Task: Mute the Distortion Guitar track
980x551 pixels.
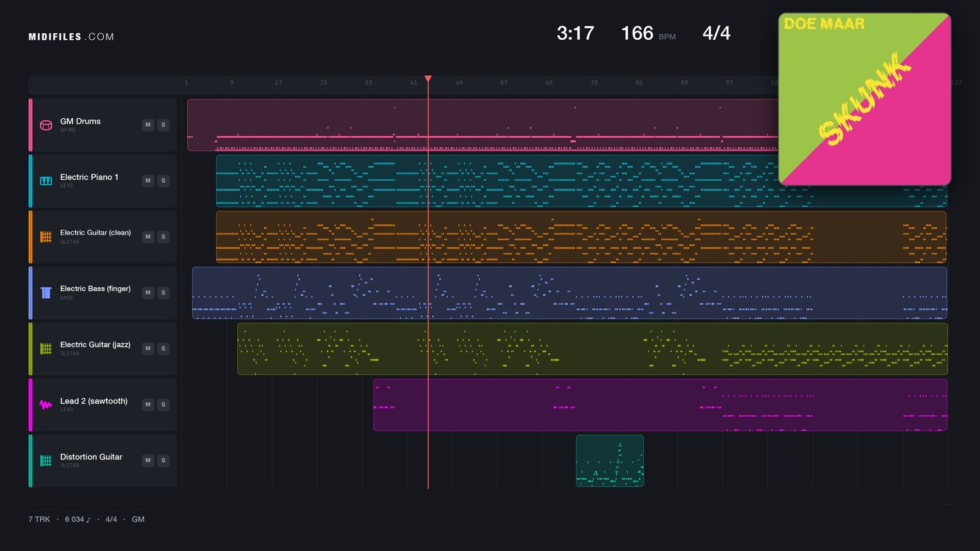Action: pyautogui.click(x=148, y=461)
